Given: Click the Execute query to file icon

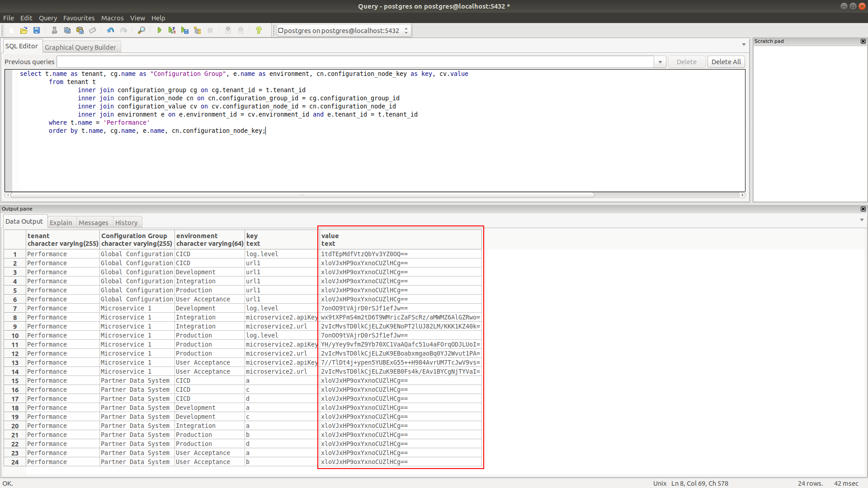Looking at the screenshot, I should click(185, 30).
